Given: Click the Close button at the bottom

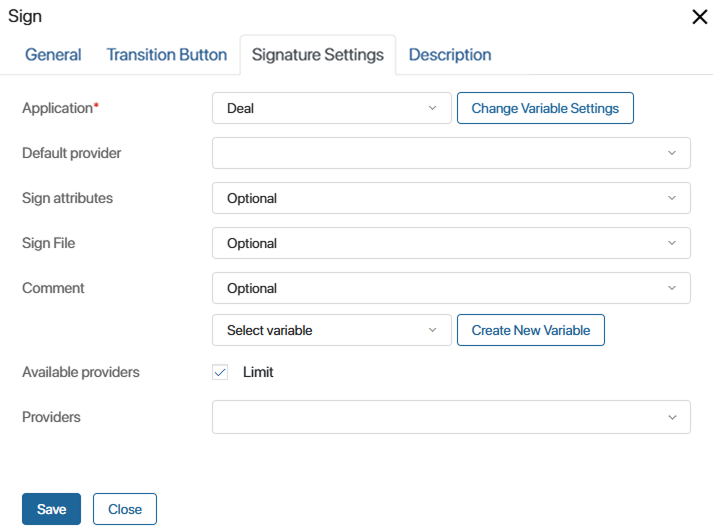Looking at the screenshot, I should 125,509.
